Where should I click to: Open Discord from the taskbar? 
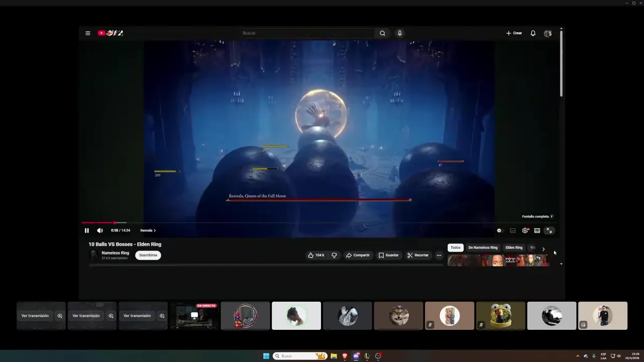[x=356, y=356]
